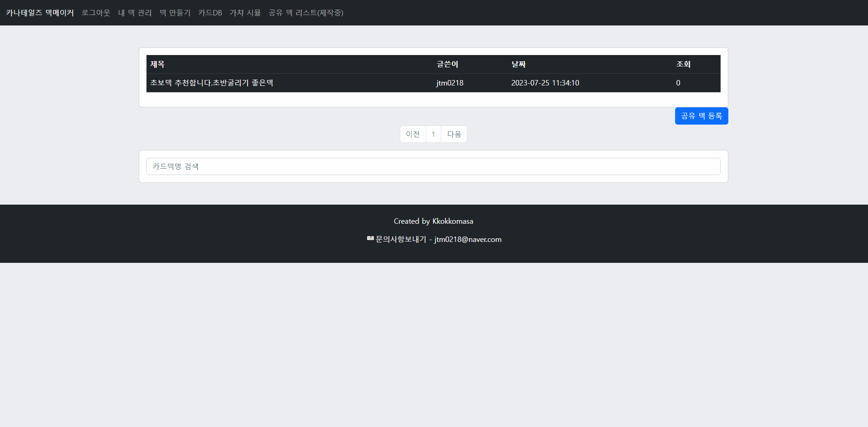Open the 카드DB section

pos(210,13)
